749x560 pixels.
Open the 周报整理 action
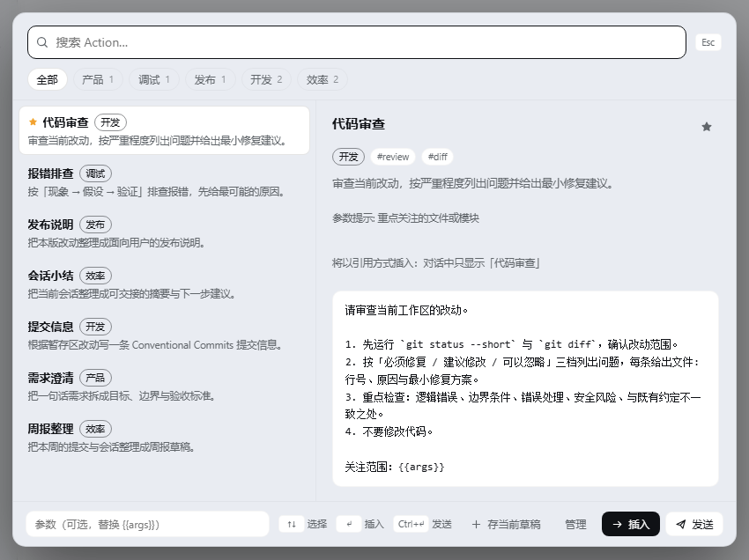coord(164,438)
